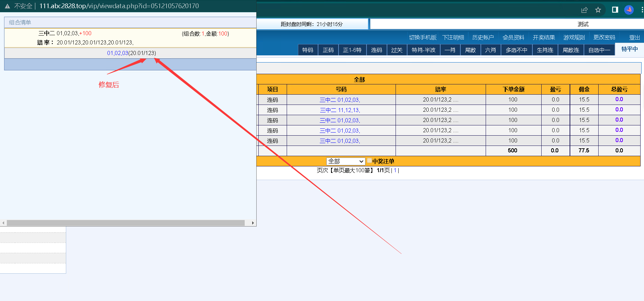Open the 开奖结果 menu item
644x301 pixels.
coord(544,38)
